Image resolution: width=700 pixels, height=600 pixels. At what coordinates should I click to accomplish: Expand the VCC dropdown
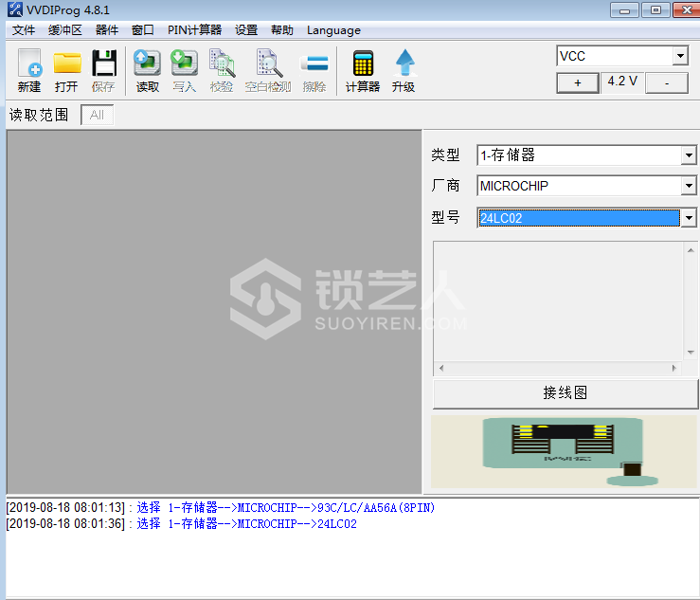680,56
